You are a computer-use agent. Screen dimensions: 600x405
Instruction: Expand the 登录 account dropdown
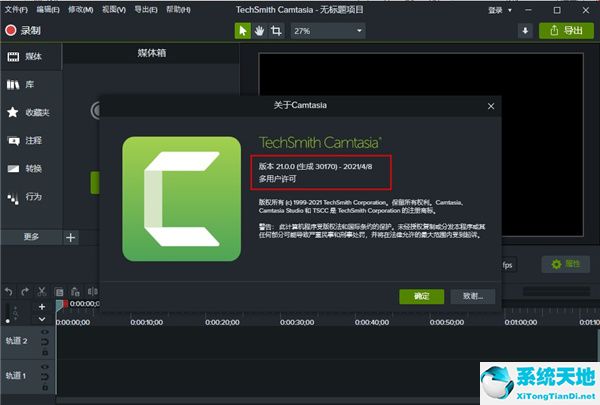(500, 10)
